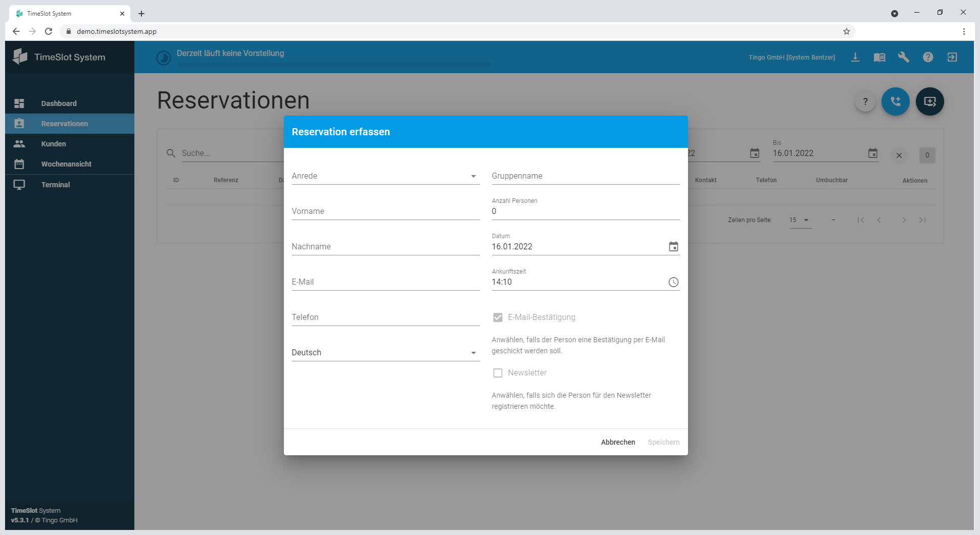Click the dark add-to-queue round button
This screenshot has width=980, height=535.
pos(930,101)
